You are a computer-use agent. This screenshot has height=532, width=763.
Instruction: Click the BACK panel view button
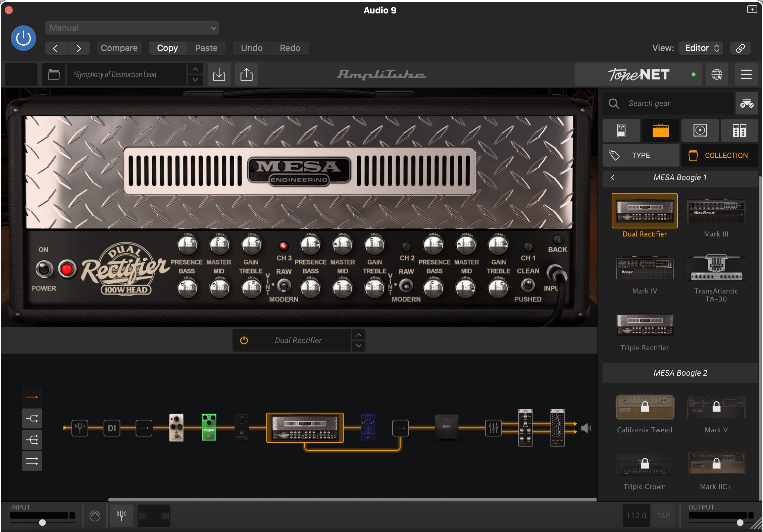point(558,240)
